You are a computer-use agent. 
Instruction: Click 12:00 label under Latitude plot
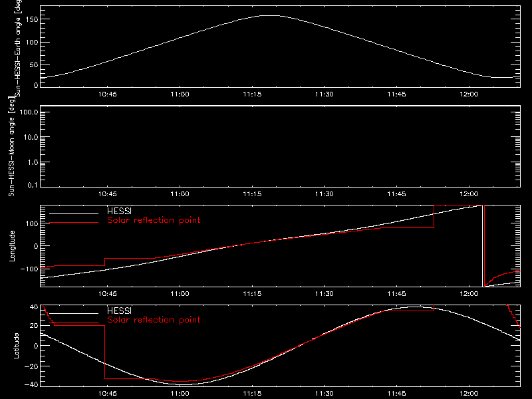coord(469,394)
